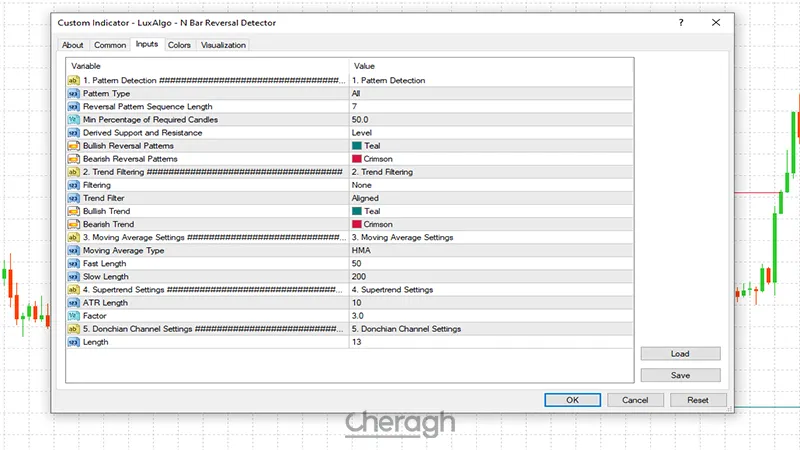Open the Visualization tab

(x=223, y=45)
